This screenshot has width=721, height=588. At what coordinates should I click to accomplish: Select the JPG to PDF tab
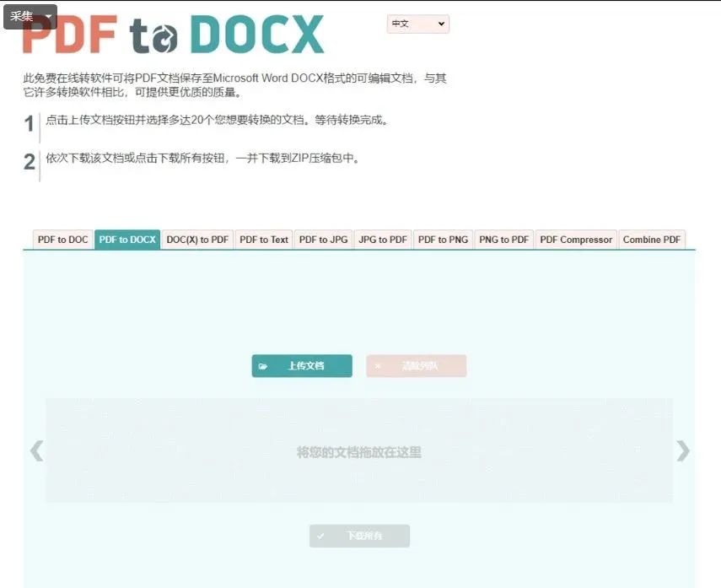point(381,239)
